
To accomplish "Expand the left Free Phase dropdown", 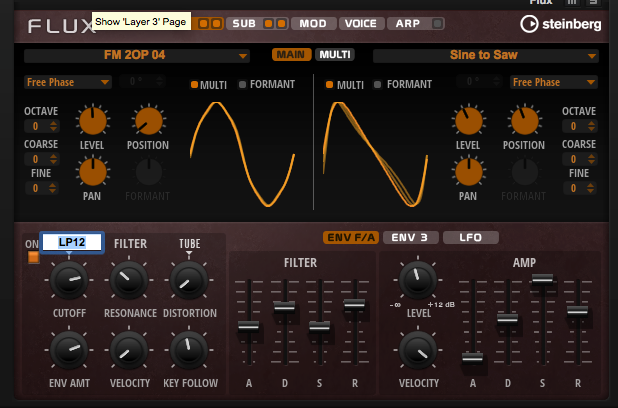I will tap(67, 82).
